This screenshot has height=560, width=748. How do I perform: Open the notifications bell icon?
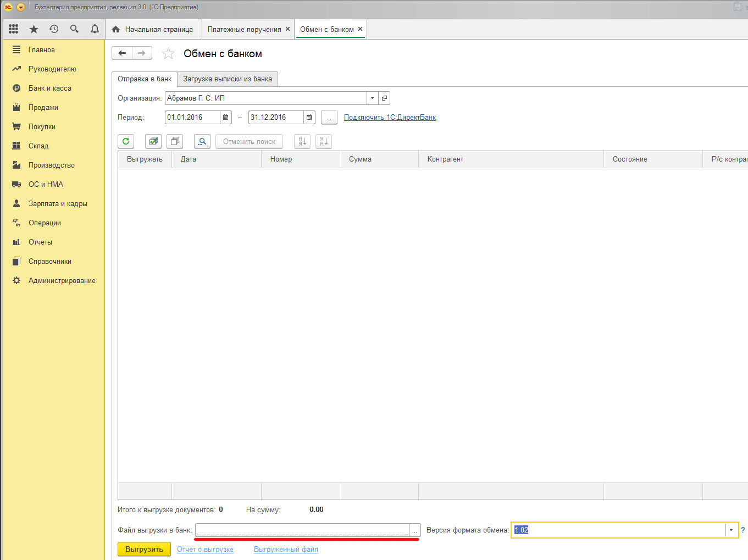(x=95, y=29)
